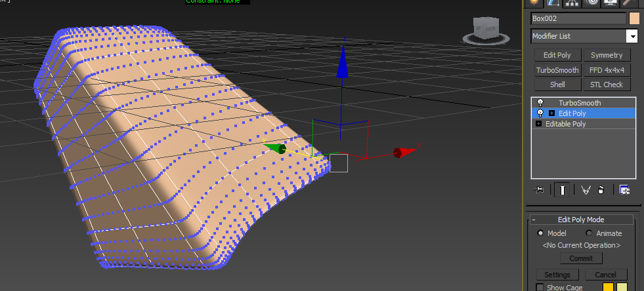
Task: Add the TurboSmooth modifier button
Action: coord(558,70)
